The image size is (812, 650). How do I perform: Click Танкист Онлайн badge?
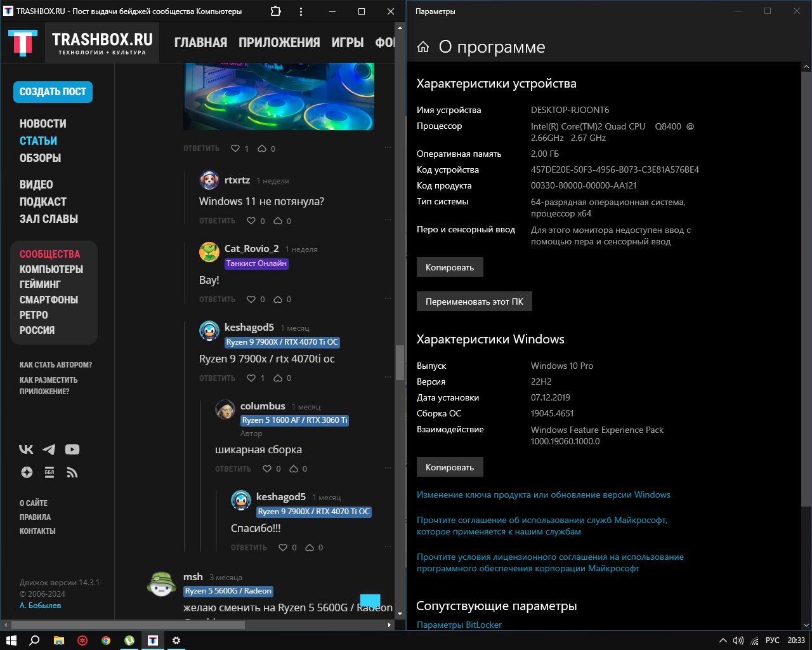click(256, 263)
